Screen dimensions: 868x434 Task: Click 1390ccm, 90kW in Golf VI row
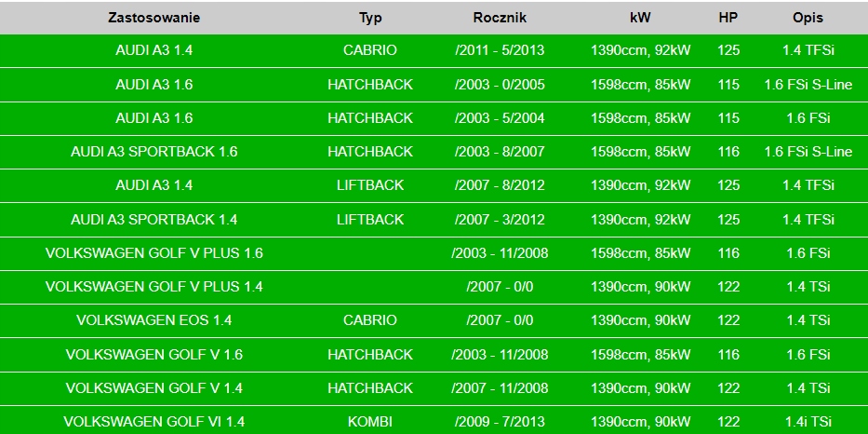coord(640,422)
